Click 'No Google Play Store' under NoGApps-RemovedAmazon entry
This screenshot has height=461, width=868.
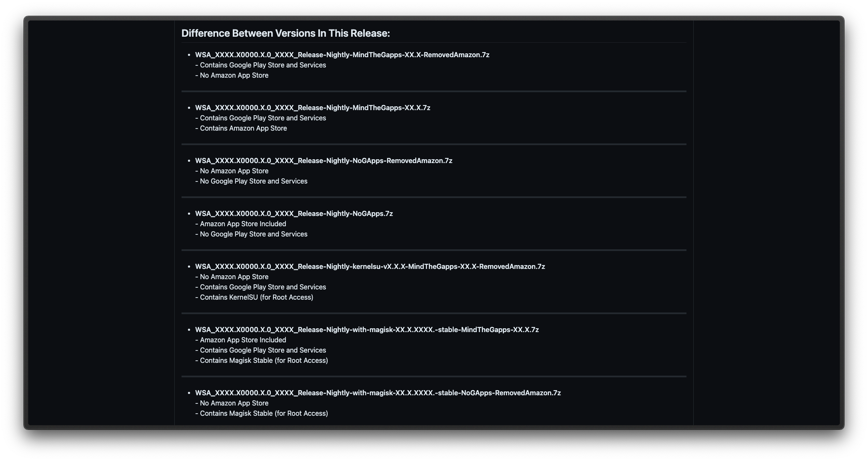[x=251, y=181]
